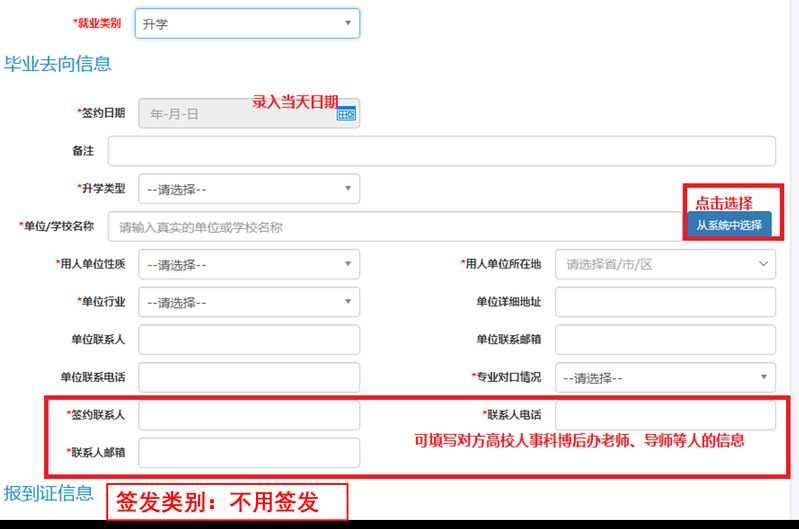Viewport: 799px width, 529px height.
Task: Expand the 专业对口情况 dropdown
Action: [665, 378]
